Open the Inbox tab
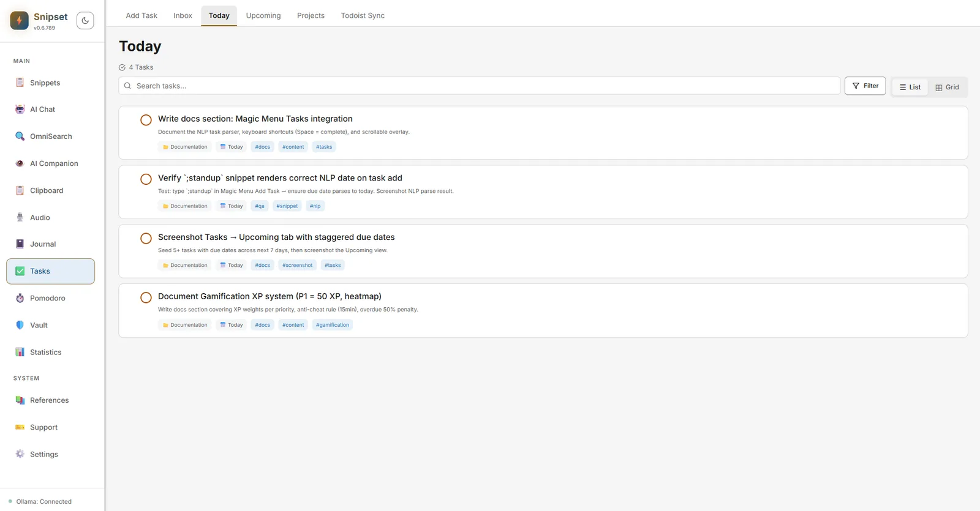 pos(183,15)
